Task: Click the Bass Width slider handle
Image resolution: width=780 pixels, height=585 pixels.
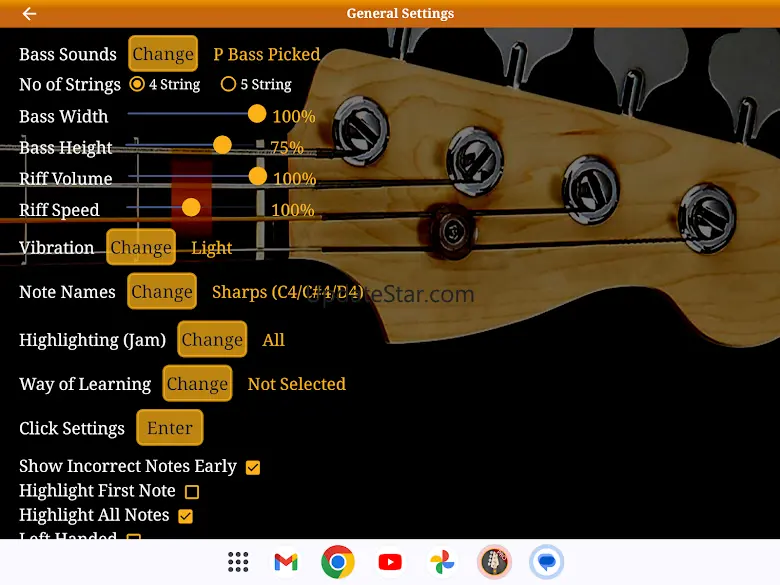Action: [x=257, y=114]
